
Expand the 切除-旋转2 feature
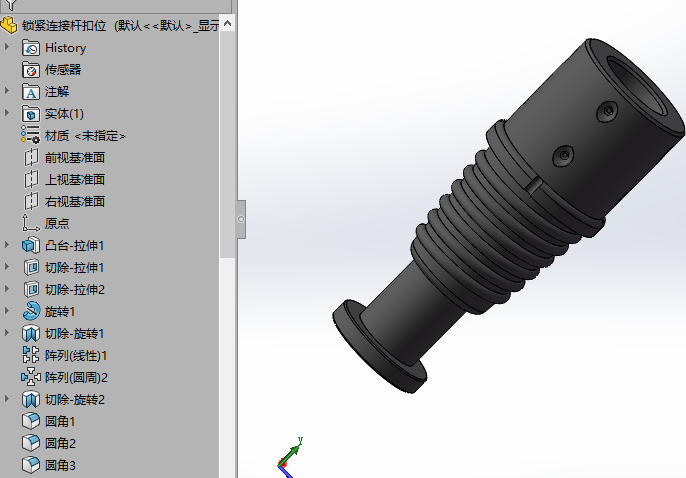coord(7,399)
